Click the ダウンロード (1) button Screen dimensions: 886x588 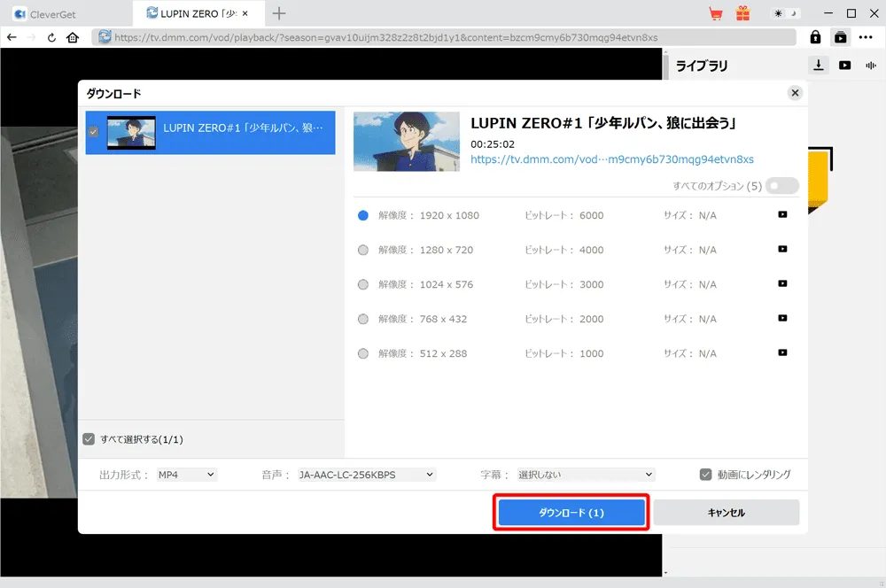pos(571,513)
